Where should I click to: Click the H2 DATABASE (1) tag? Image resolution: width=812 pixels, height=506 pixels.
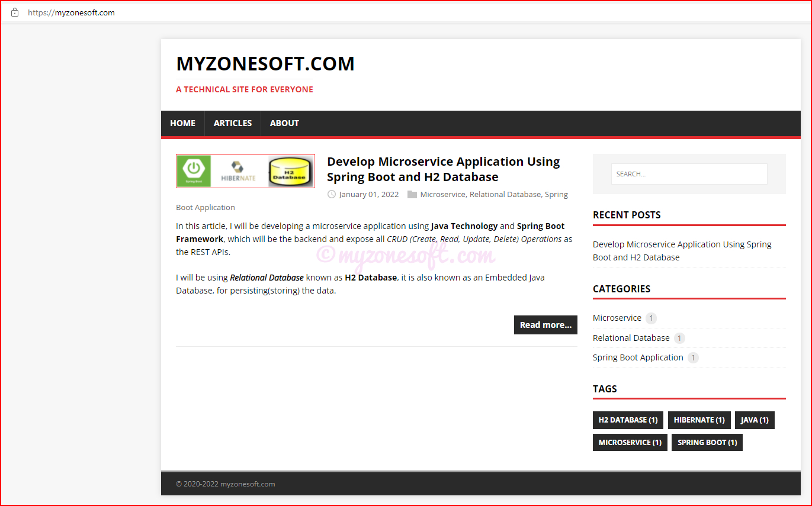pos(628,420)
